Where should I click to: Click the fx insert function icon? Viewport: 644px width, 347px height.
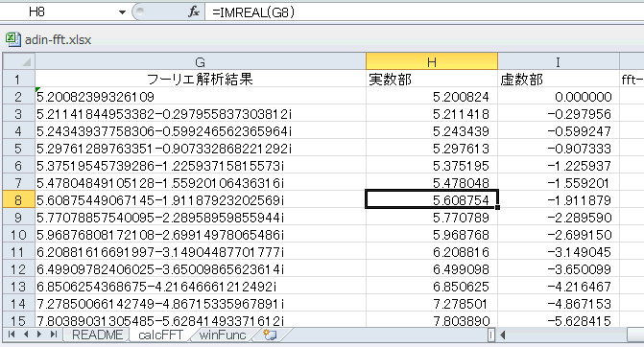click(x=194, y=12)
